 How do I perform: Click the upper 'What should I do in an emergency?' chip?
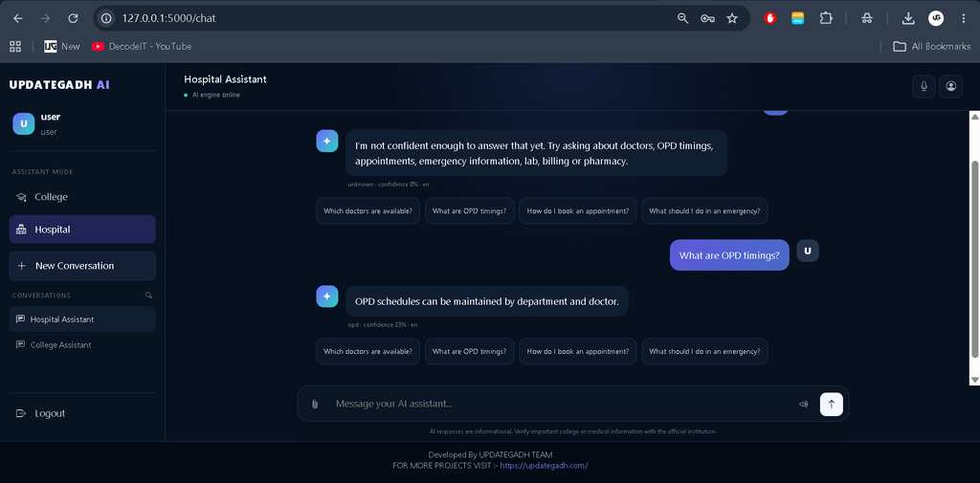(x=704, y=210)
